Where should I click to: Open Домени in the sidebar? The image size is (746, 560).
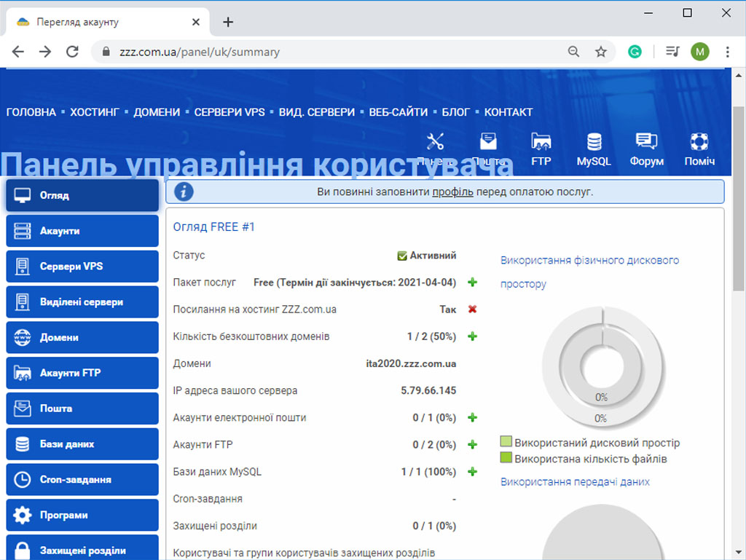82,337
